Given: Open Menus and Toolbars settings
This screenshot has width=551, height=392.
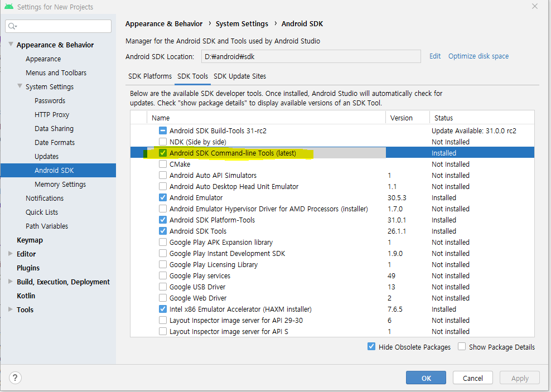Looking at the screenshot, I should (56, 72).
